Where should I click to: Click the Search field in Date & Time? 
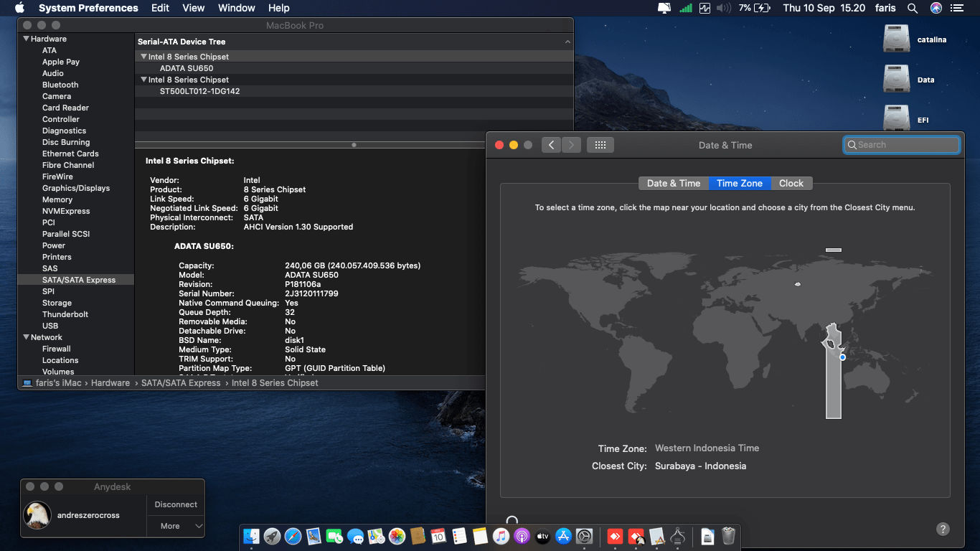(902, 145)
